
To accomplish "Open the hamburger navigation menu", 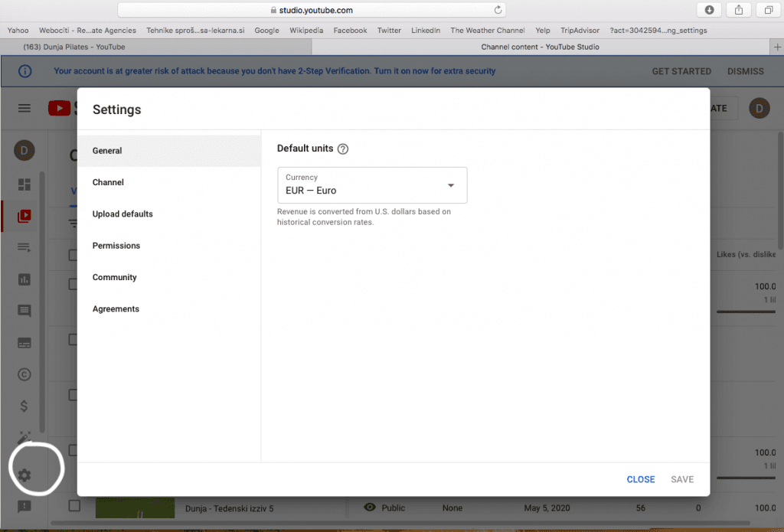I will (x=24, y=109).
